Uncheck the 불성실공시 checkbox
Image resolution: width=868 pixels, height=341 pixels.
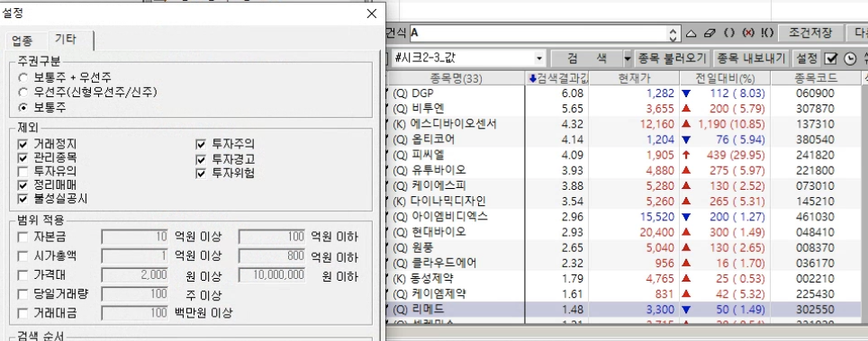point(23,199)
